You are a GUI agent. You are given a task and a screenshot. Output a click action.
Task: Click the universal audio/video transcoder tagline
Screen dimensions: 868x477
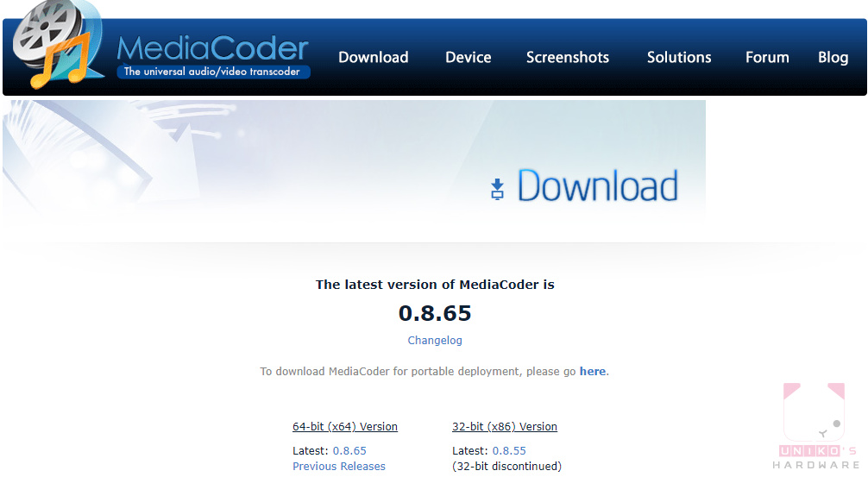(212, 72)
